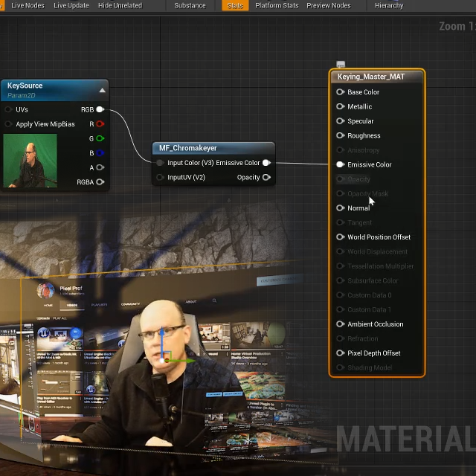
Task: Click the A alpha output pin
Action: click(100, 167)
